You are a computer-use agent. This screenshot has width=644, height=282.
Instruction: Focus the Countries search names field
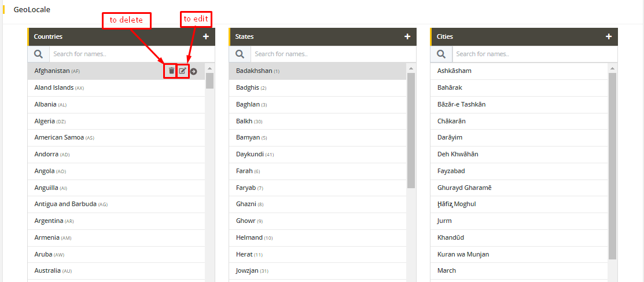pyautogui.click(x=131, y=54)
